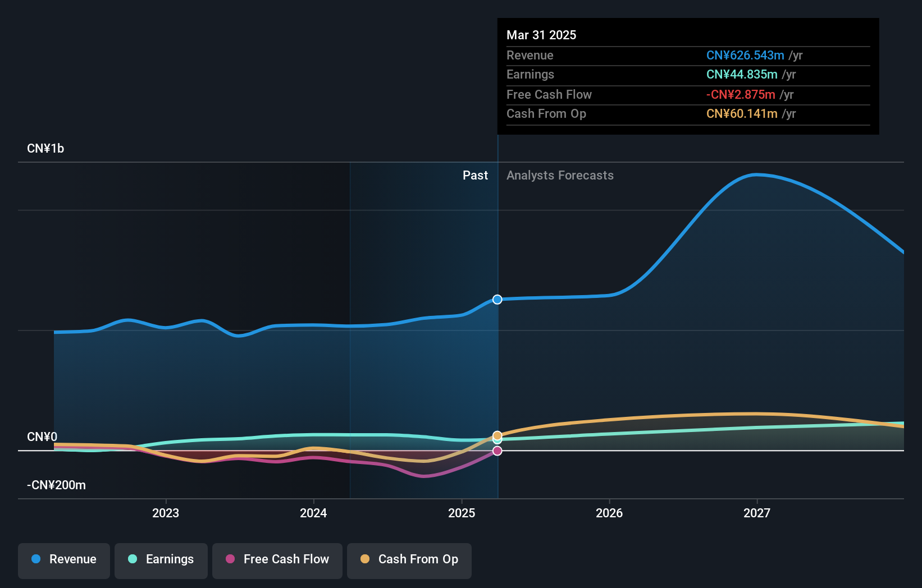
Task: Toggle the Revenue series in the legend
Action: (x=64, y=561)
